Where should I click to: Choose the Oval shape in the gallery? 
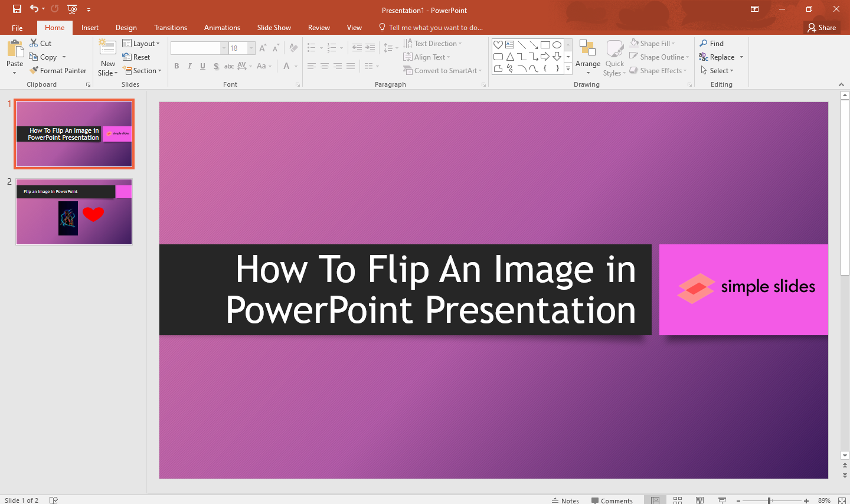[557, 44]
